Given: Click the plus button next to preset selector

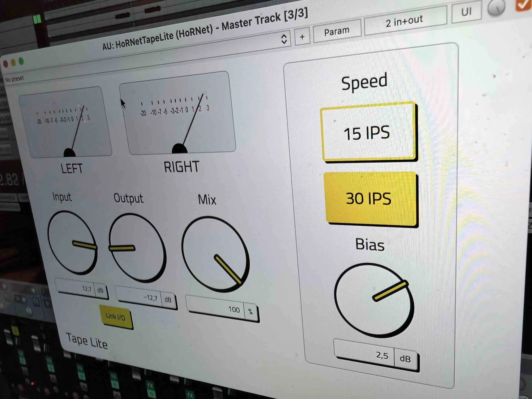Looking at the screenshot, I should click(302, 37).
